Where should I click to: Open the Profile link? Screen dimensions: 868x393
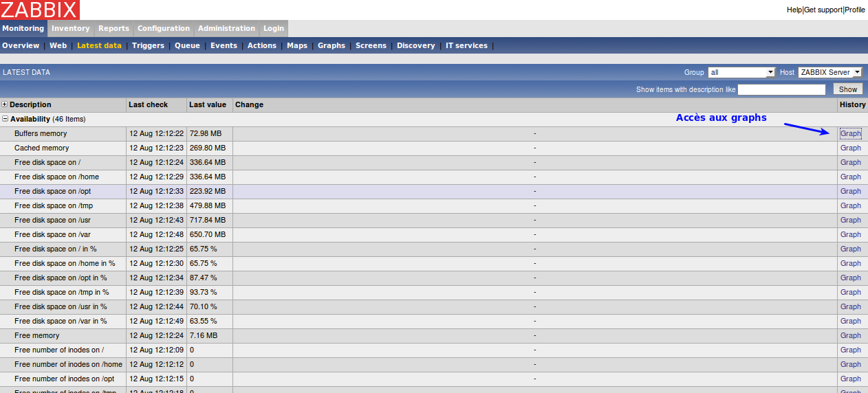pos(855,10)
